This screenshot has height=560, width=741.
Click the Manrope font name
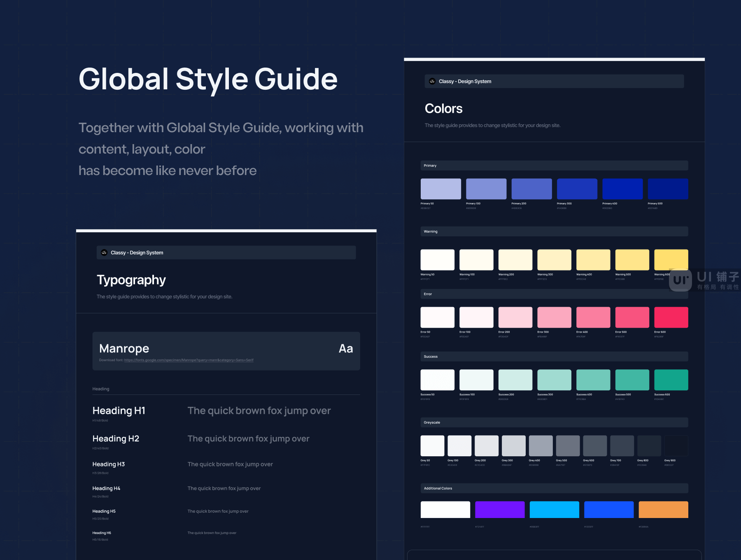[x=124, y=349]
